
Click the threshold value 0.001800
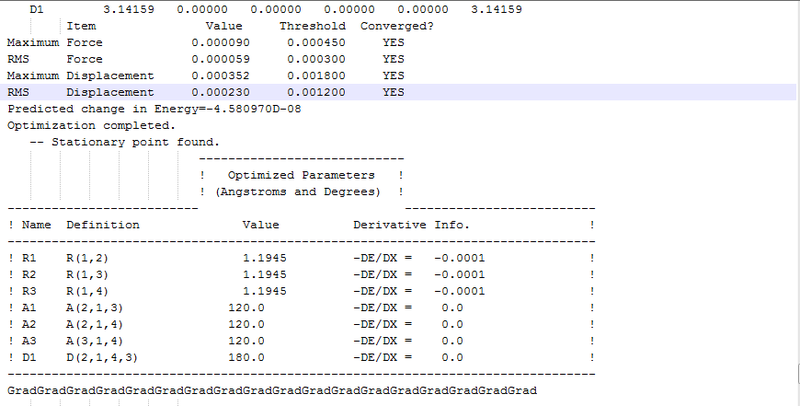(x=316, y=76)
